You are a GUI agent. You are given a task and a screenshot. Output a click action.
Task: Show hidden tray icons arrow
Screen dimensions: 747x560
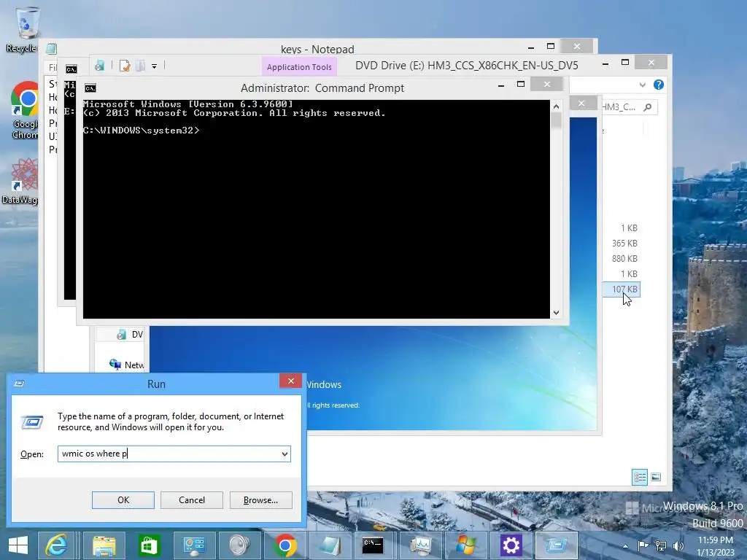click(x=625, y=546)
